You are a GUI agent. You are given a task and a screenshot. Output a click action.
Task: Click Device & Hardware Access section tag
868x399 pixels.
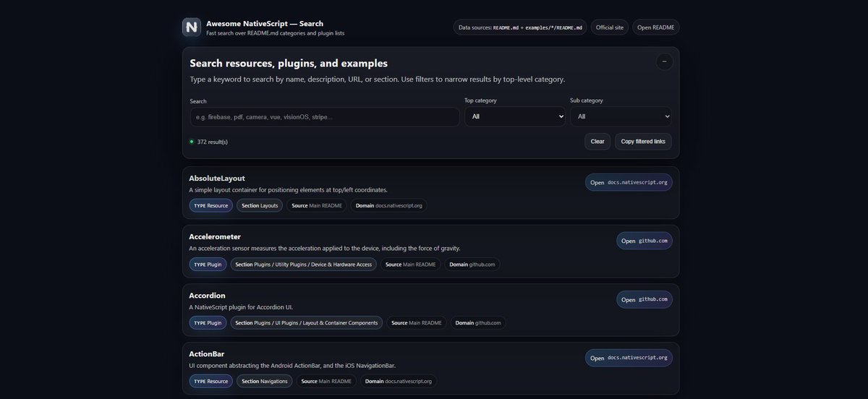pyautogui.click(x=304, y=265)
